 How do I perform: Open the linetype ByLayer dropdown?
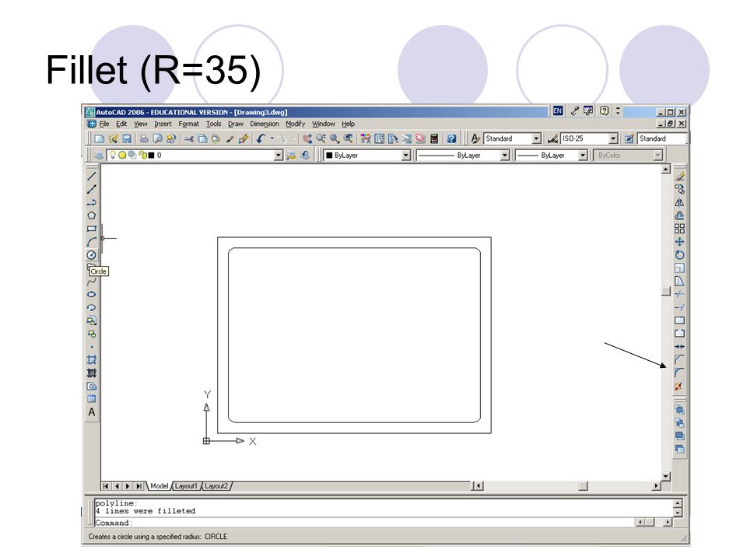coord(505,156)
